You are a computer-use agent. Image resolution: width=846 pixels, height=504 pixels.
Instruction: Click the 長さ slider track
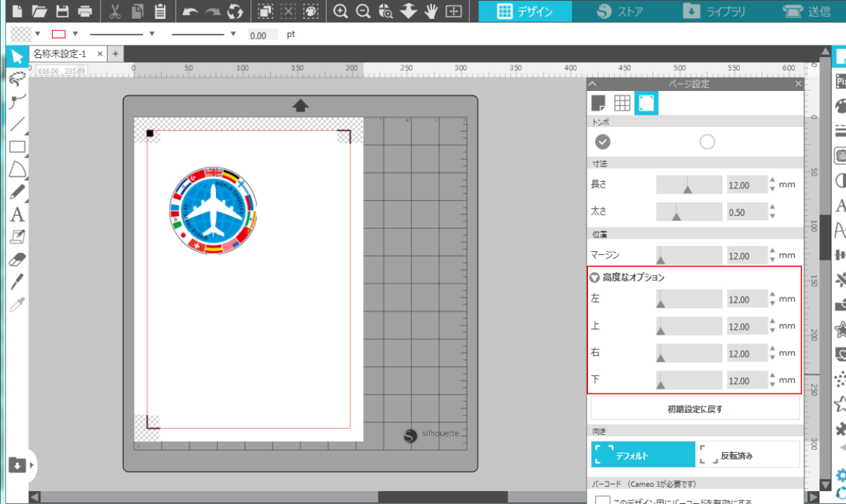tap(689, 184)
